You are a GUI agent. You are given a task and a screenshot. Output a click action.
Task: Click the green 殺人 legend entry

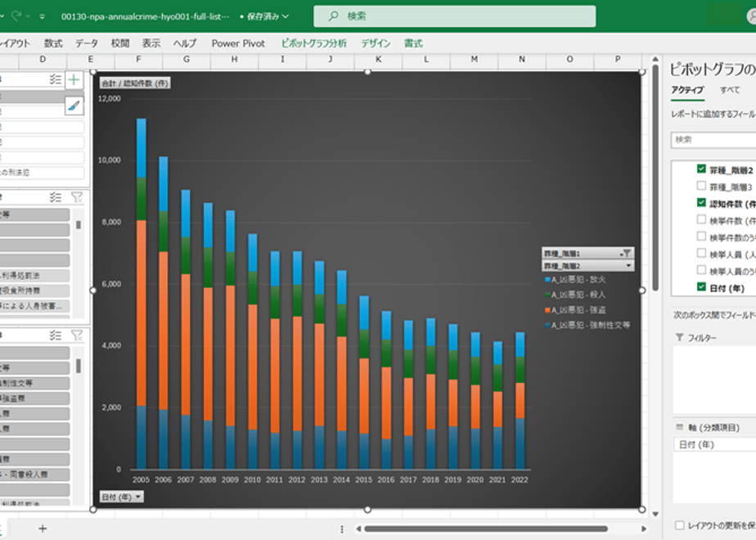[x=574, y=295]
